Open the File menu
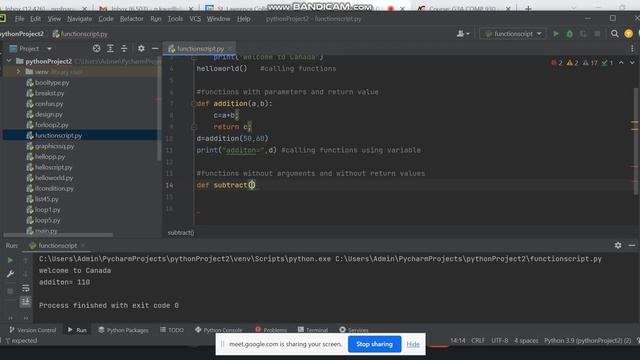 point(19,19)
